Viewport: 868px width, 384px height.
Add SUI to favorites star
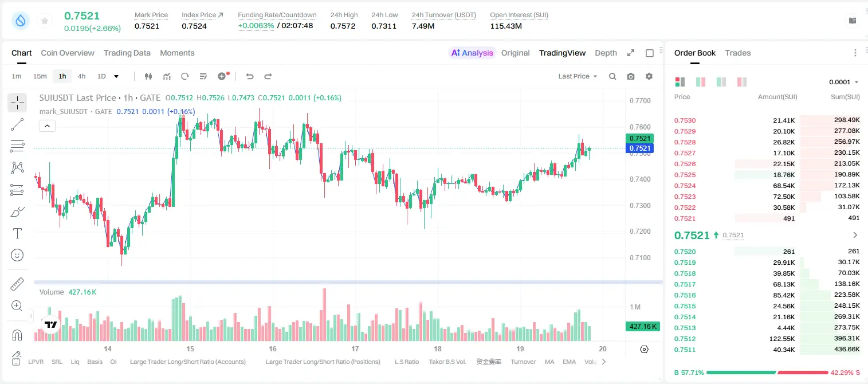45,21
